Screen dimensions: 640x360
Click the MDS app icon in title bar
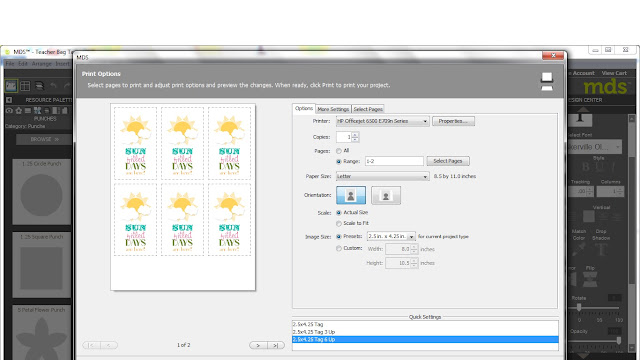7,52
